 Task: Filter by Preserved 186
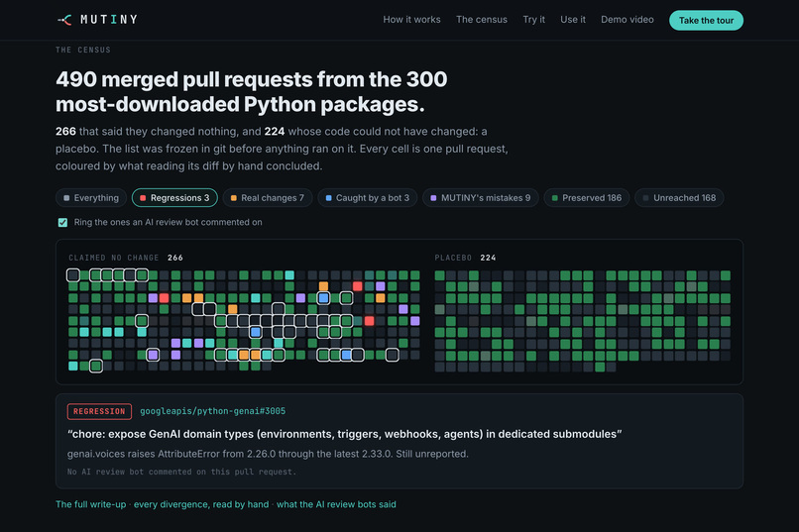(587, 198)
